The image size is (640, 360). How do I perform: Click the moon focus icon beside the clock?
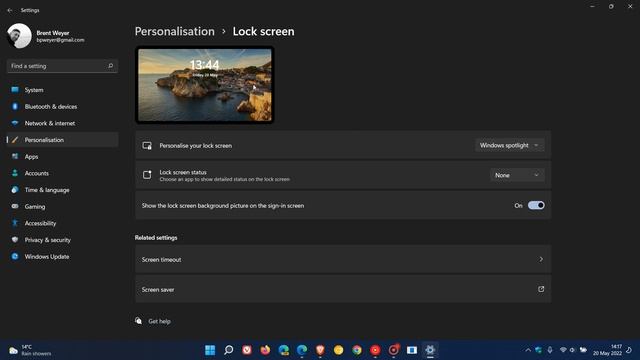pos(629,350)
